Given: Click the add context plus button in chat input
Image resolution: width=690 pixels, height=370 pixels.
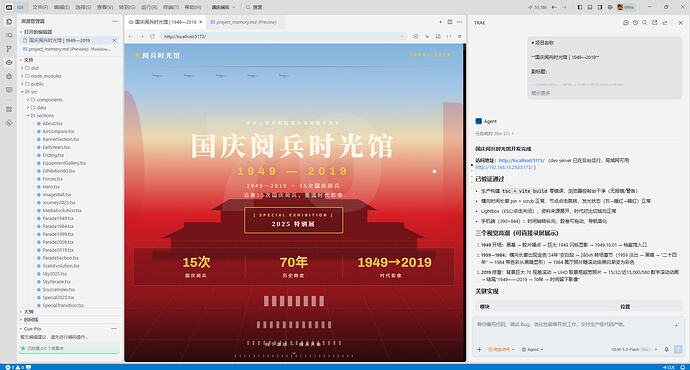Looking at the screenshot, I should point(480,349).
